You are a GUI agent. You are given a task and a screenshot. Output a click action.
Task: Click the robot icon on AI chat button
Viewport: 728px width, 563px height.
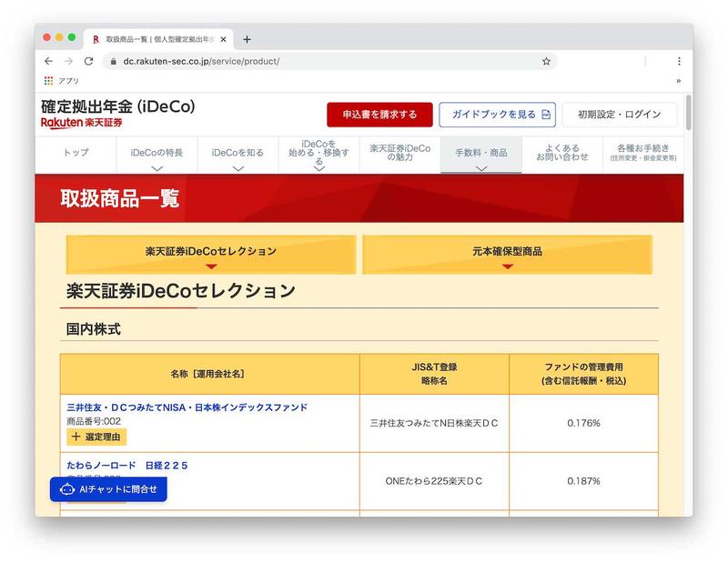(x=66, y=489)
